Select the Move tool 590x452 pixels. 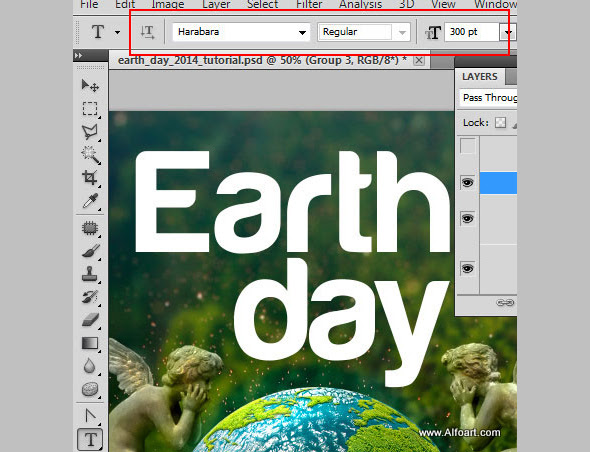point(90,86)
